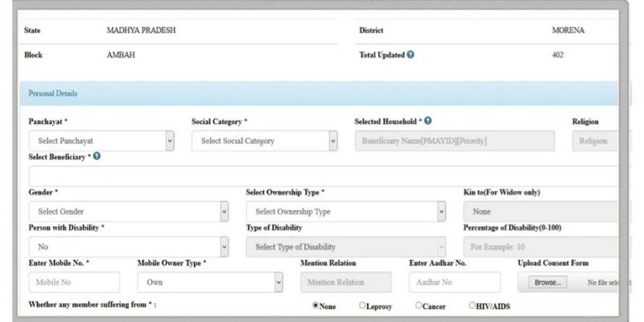
Task: Click help icon next to Total Updated
Action: tap(411, 55)
